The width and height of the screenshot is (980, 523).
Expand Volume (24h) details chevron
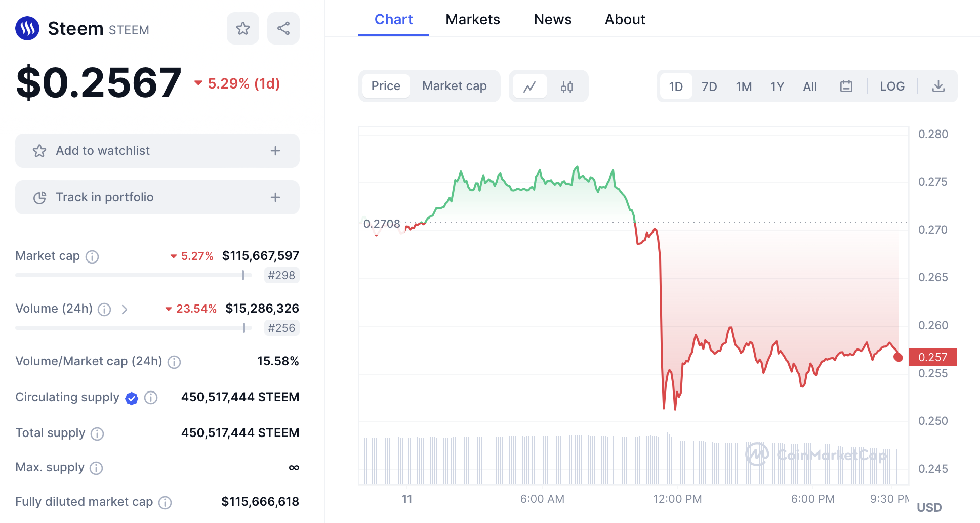(125, 309)
